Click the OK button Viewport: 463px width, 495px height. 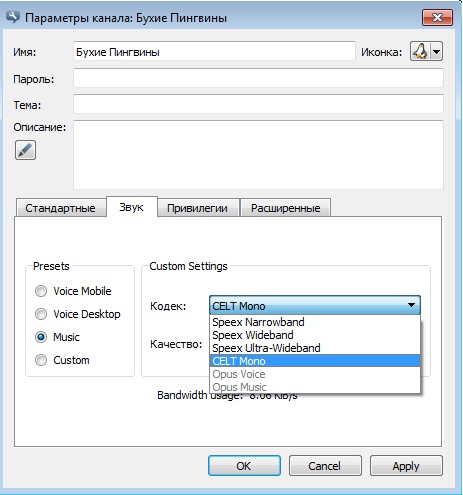[244, 466]
